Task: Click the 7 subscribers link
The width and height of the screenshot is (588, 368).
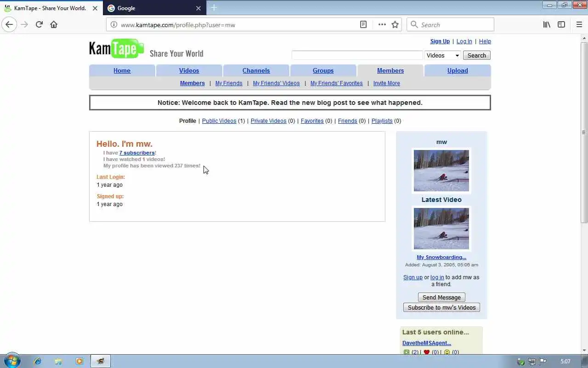Action: (137, 153)
